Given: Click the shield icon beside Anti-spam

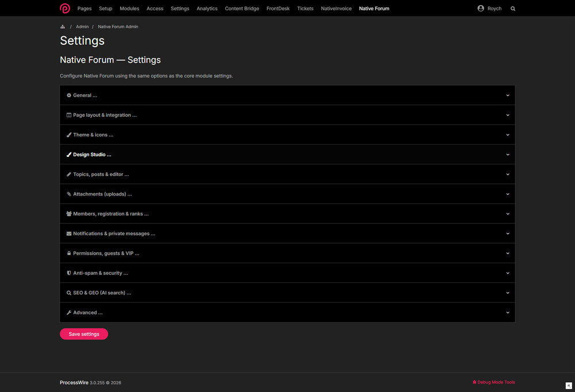Looking at the screenshot, I should [69, 273].
